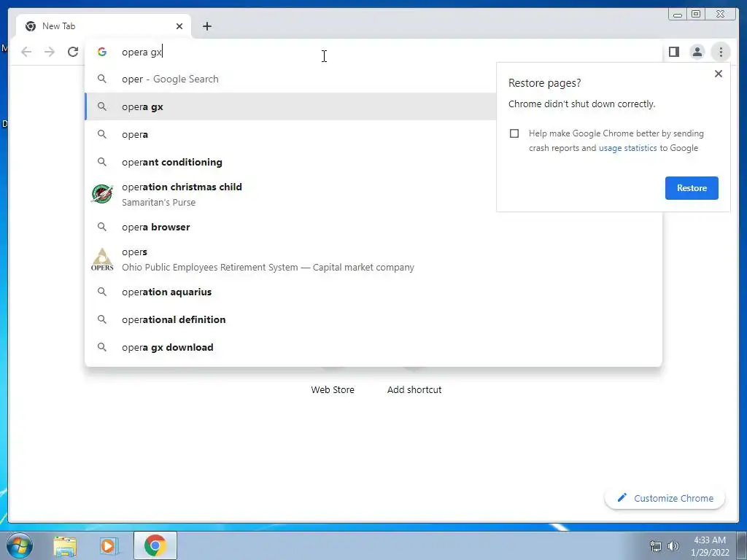Click the Forward navigation arrow
Viewport: 747px width, 560px height.
pyautogui.click(x=50, y=52)
